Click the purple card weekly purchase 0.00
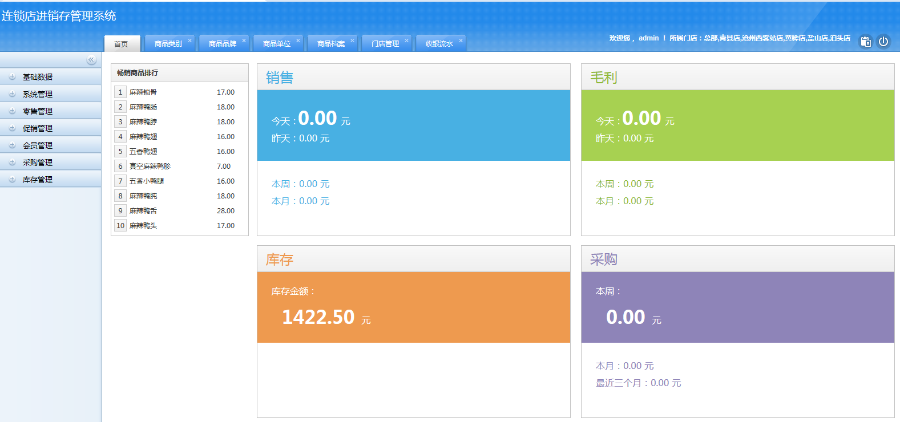Screen dimensions: 900x422 click(x=626, y=318)
